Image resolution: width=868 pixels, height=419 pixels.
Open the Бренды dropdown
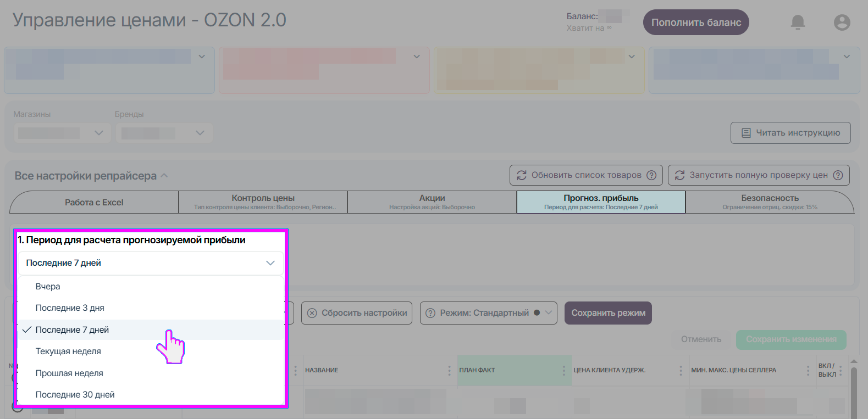164,133
